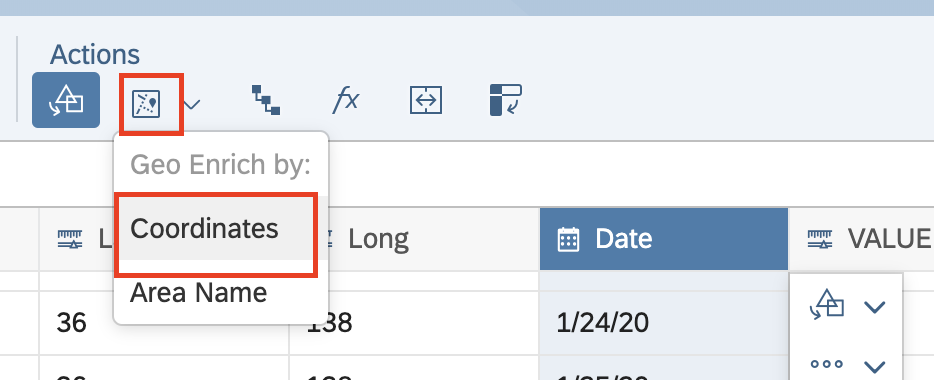Click the transpose columns toolbar icon
This screenshot has height=380, width=934.
506,100
